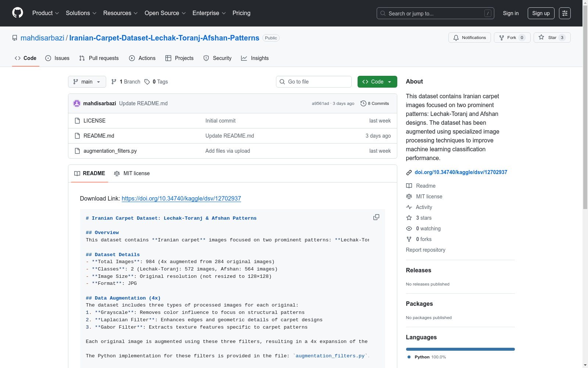Open the mahdisarbazi owner link
Viewport: 588px width, 368px height.
click(43, 38)
